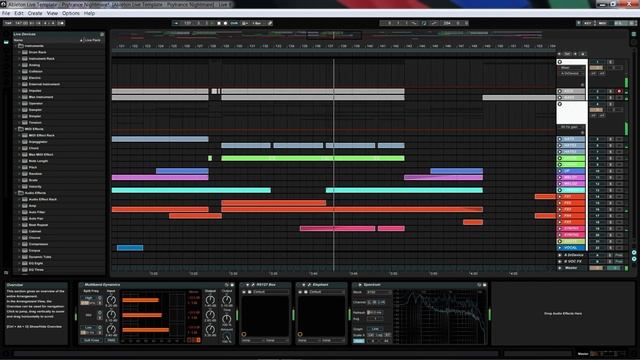640x360 pixels.
Task: Select EQ Eight in the browser
Action: [x=36, y=263]
